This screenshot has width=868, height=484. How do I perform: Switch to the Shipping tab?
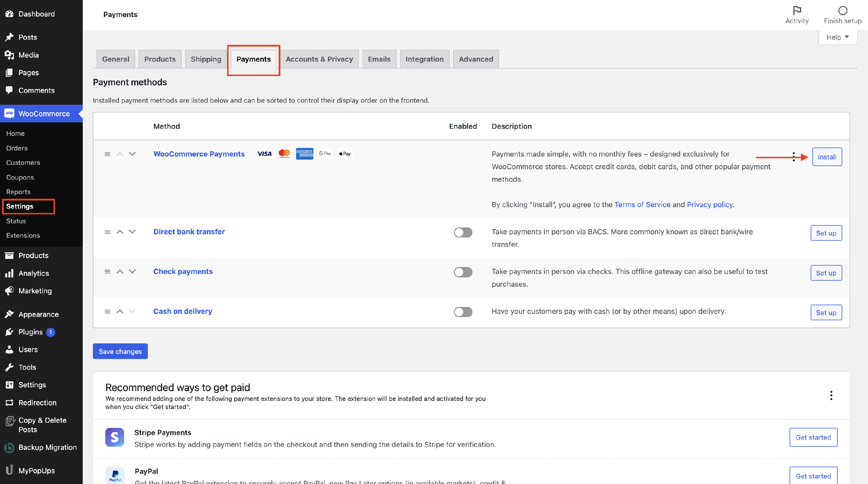(205, 59)
